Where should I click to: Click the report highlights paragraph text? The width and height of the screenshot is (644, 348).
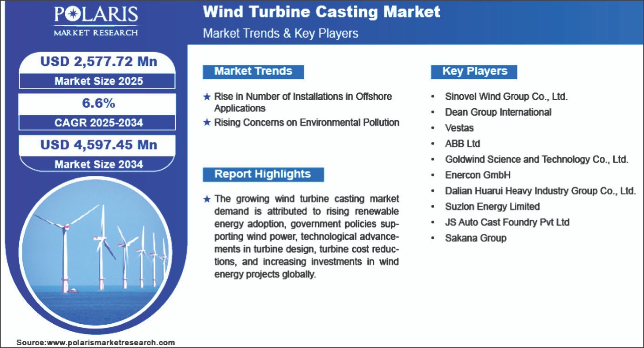(306, 237)
